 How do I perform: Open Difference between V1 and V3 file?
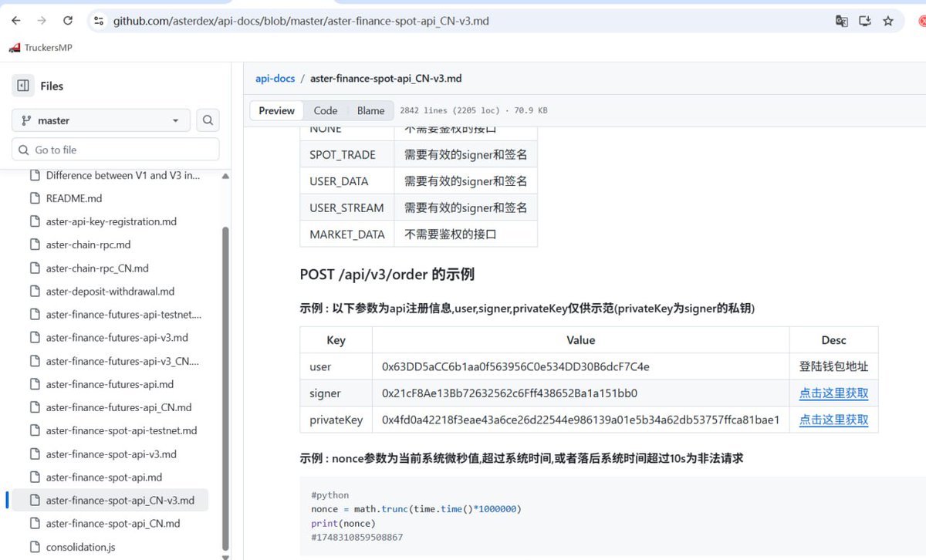pyautogui.click(x=123, y=175)
